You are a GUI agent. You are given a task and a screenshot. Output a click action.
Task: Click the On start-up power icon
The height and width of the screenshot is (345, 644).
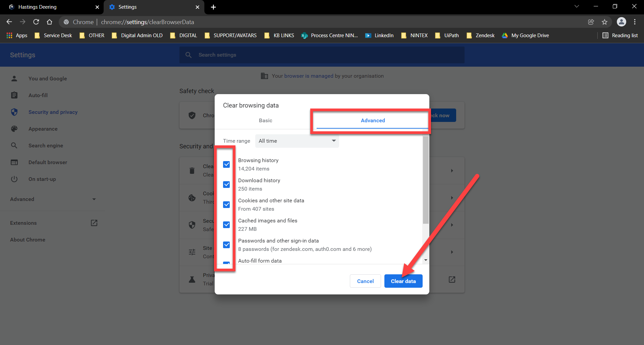(14, 179)
